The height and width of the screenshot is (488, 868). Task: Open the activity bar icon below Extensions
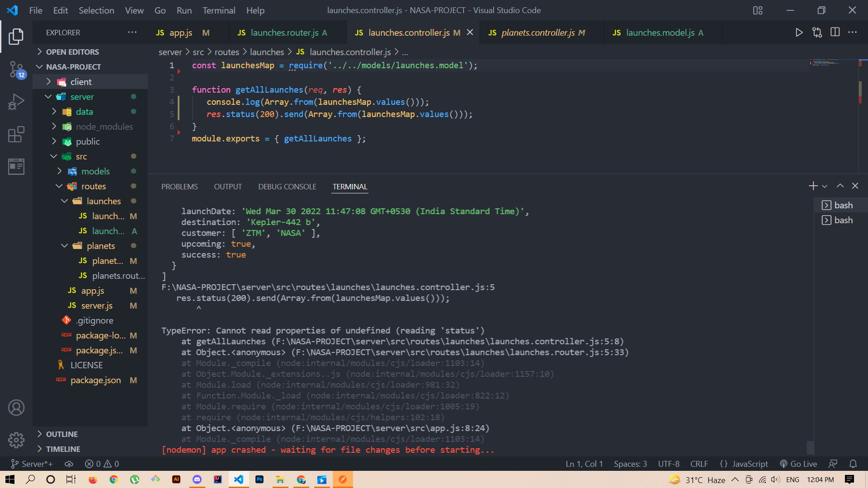point(16,167)
